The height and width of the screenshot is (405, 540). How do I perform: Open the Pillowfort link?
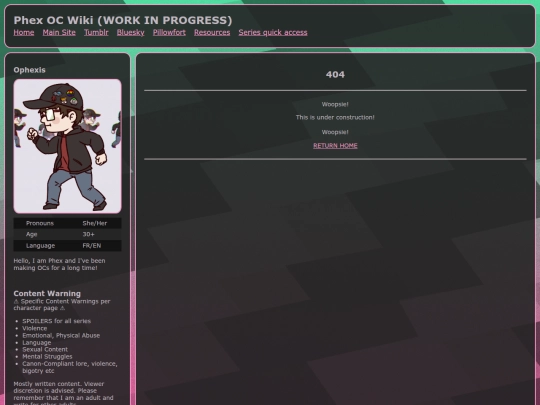click(169, 32)
